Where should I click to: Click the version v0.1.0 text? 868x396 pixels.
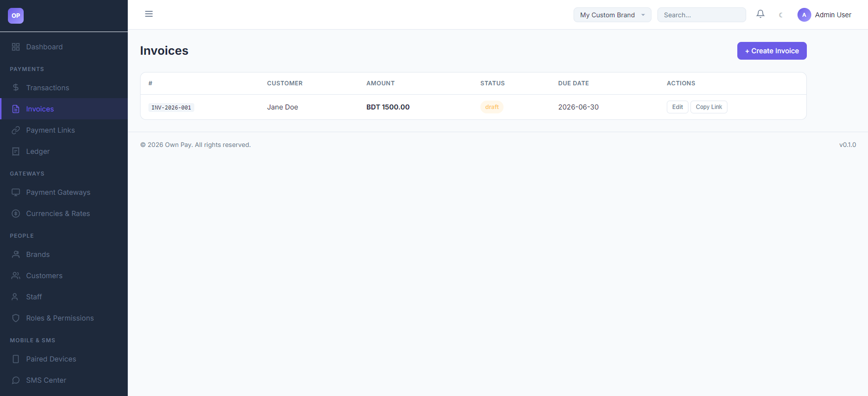coord(848,145)
